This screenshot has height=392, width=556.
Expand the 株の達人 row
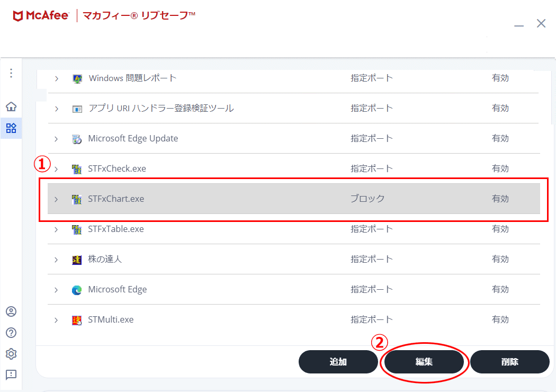56,260
